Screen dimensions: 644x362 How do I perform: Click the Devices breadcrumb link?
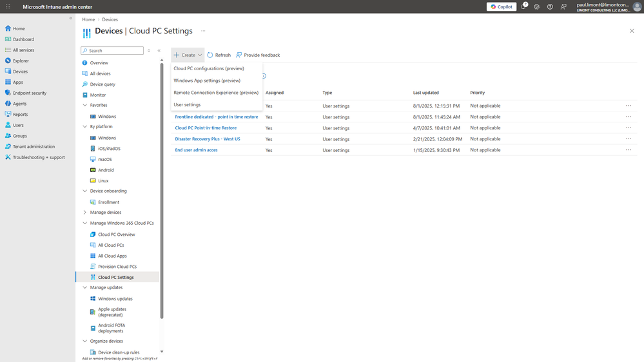pos(110,19)
